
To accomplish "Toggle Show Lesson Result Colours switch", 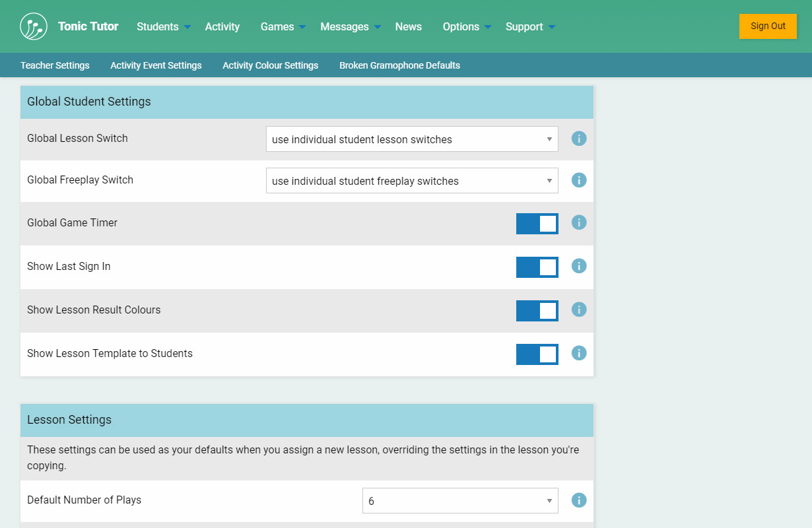I will coord(537,311).
